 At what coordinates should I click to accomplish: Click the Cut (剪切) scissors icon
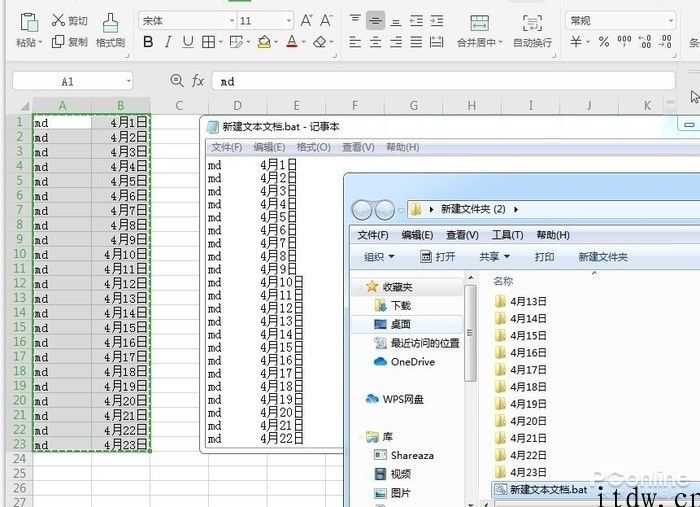58,21
